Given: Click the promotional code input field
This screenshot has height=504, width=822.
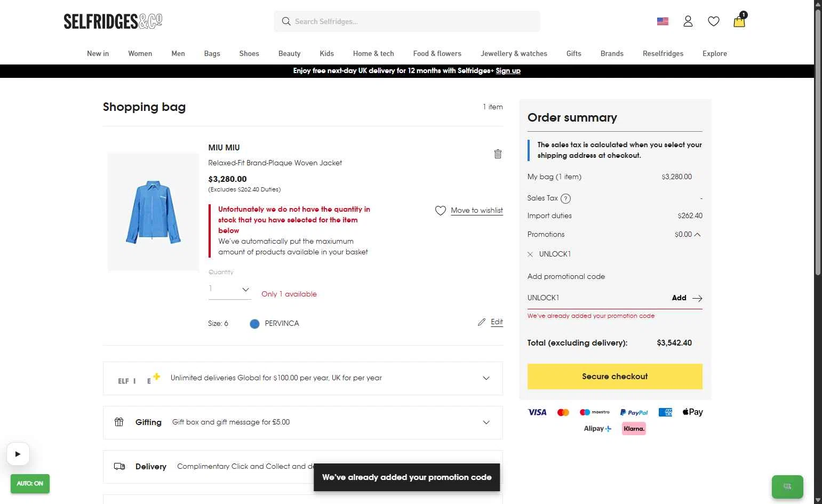Looking at the screenshot, I should coord(596,298).
